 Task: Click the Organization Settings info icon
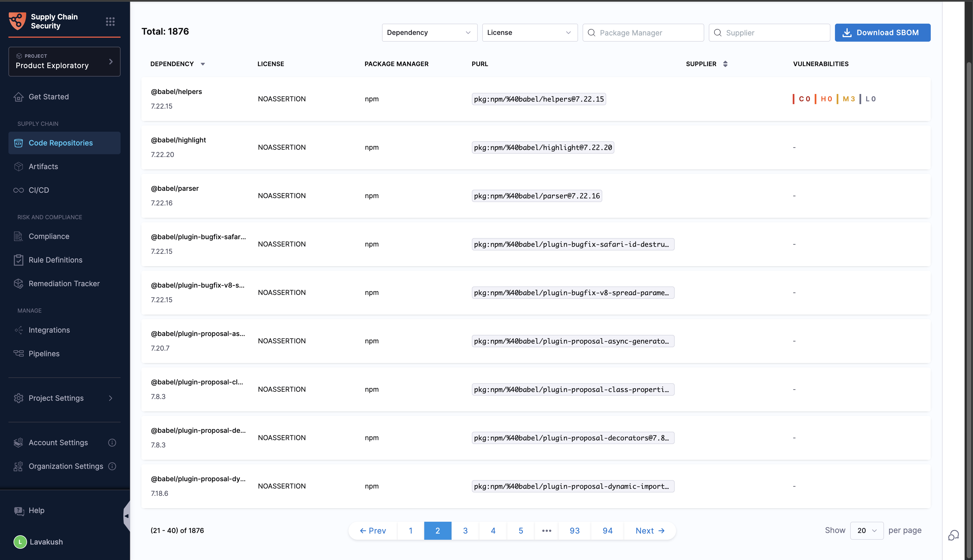[x=112, y=466]
